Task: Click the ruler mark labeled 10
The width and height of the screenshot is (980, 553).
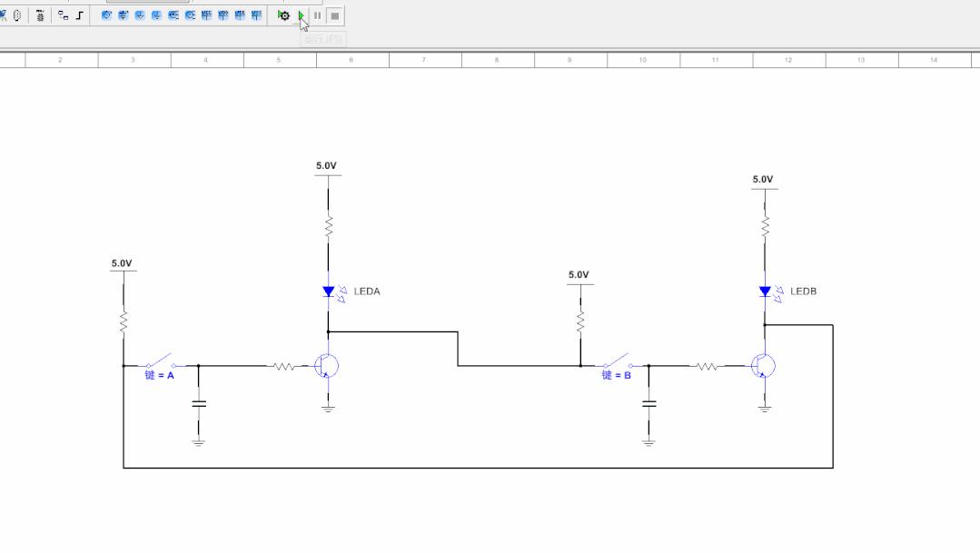Action: pyautogui.click(x=642, y=60)
